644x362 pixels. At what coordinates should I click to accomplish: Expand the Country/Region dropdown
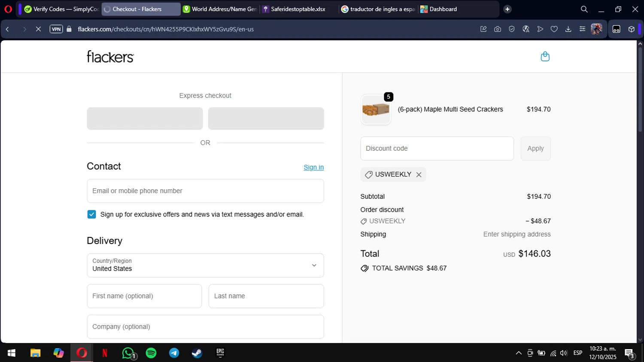pyautogui.click(x=205, y=265)
